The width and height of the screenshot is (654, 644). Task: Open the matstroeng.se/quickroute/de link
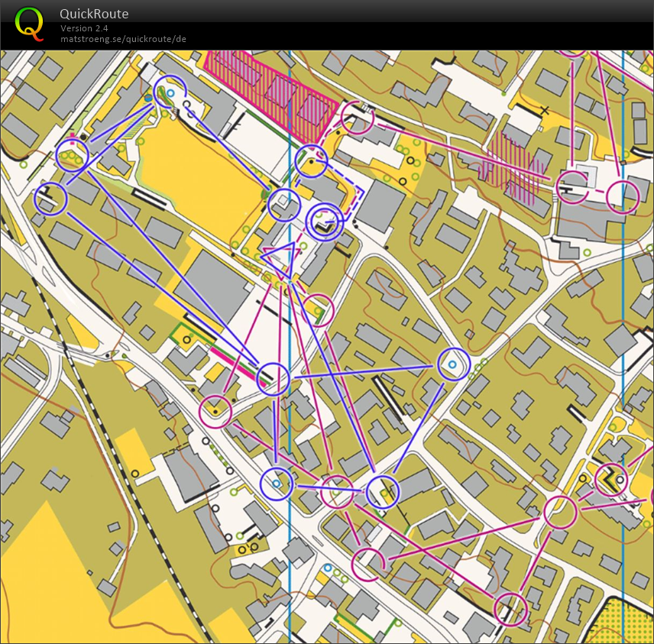[x=124, y=39]
